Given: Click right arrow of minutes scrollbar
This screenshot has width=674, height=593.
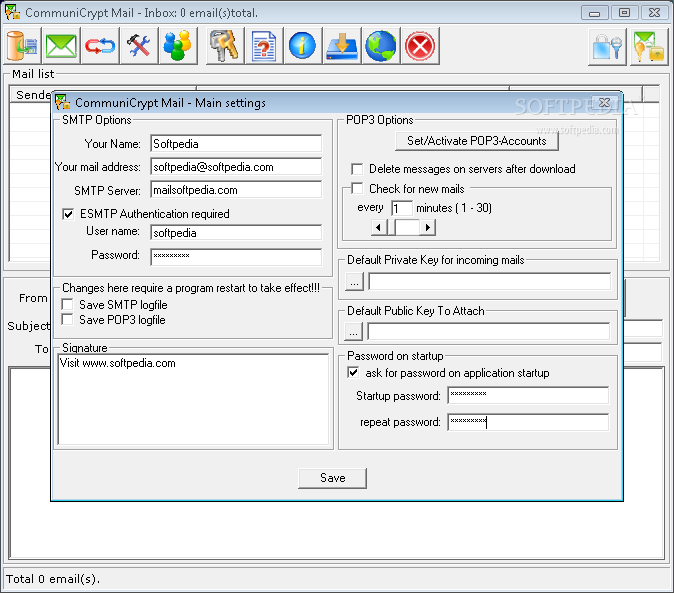Looking at the screenshot, I should (427, 227).
